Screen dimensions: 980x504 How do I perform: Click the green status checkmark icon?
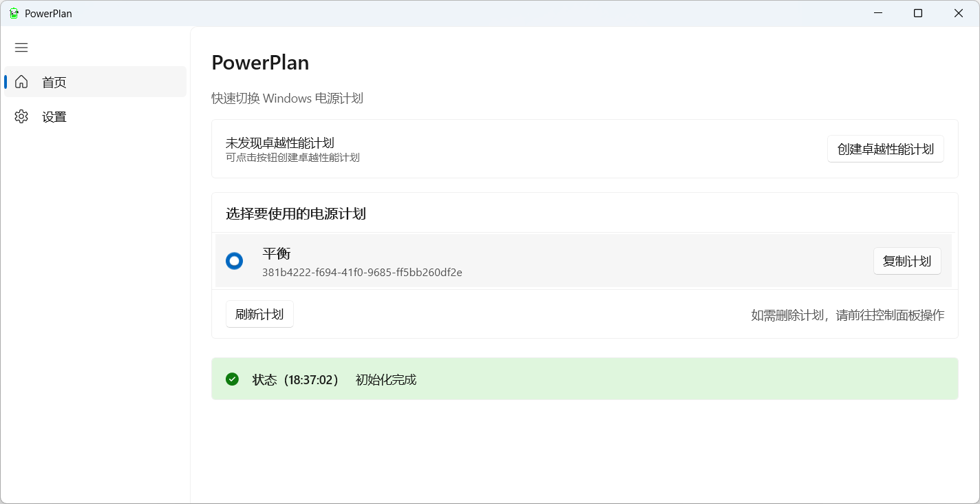point(232,379)
